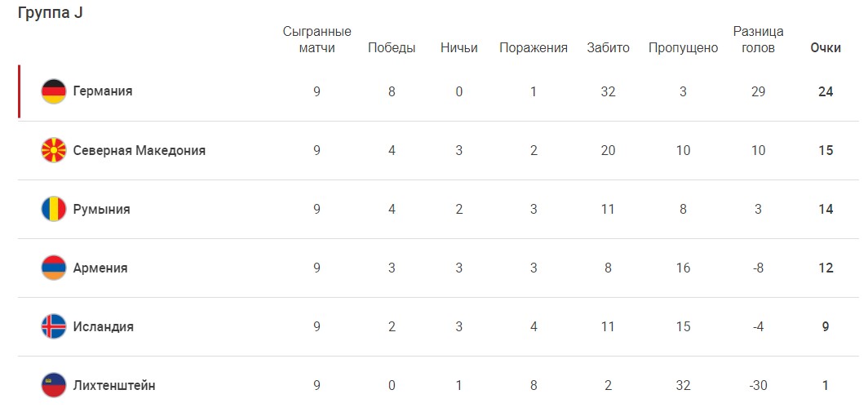Screen dimensions: 868x412
Task: Click the Germany flag icon
Action: click(54, 91)
